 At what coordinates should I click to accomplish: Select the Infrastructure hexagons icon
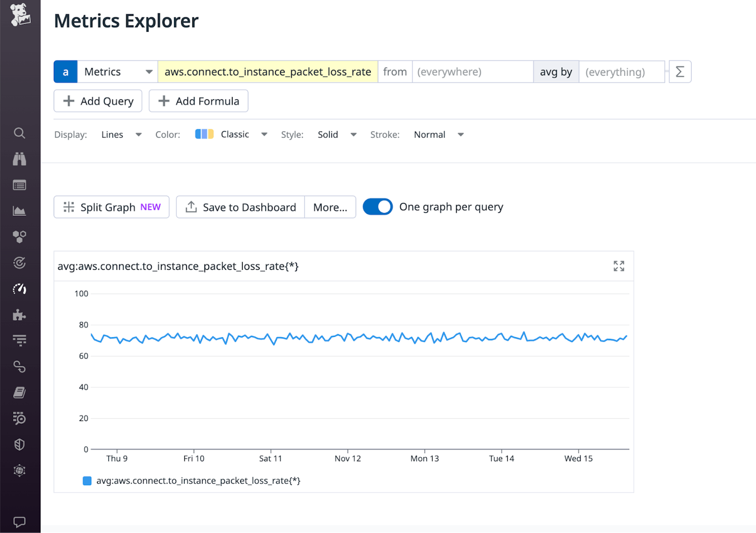[20, 236]
